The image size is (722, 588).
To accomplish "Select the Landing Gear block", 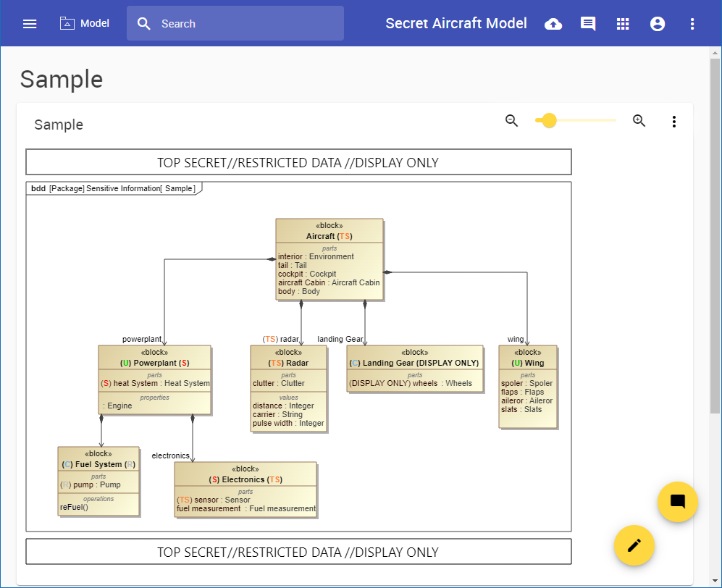I will point(414,369).
